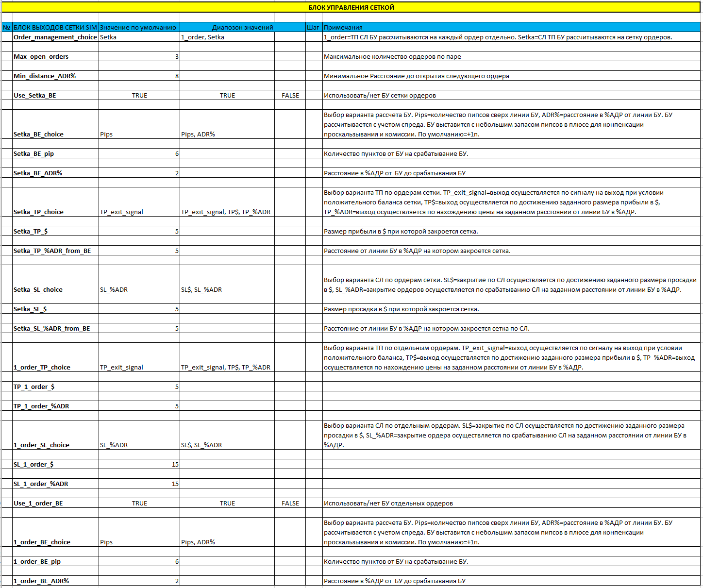Select 'SL$, SL_%ADR' range in 1_order_SL_choice row
Screen dimensions: 703x588
(x=227, y=435)
